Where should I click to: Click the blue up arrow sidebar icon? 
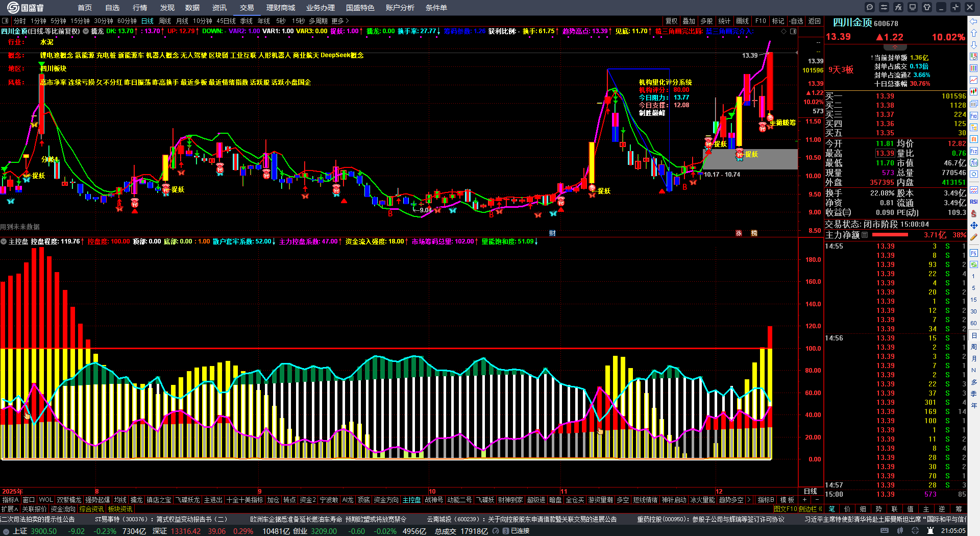click(974, 33)
